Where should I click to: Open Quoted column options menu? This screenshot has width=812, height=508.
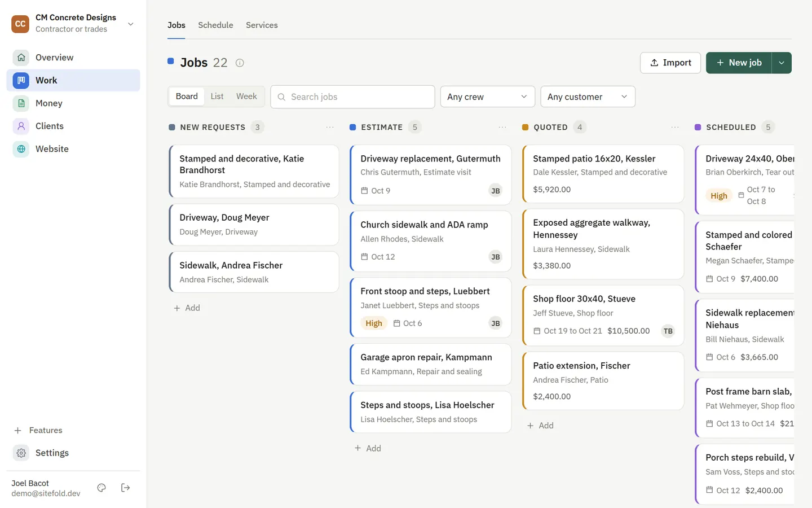point(675,128)
